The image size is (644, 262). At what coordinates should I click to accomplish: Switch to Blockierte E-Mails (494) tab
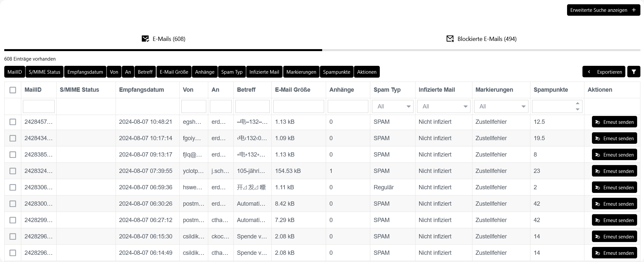481,39
